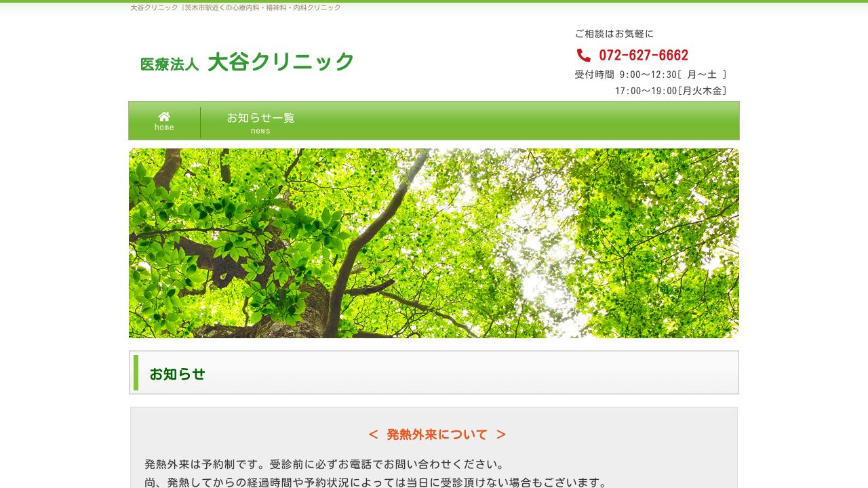
Task: Click the ご相談はお気軽に text
Action: pyautogui.click(x=614, y=34)
